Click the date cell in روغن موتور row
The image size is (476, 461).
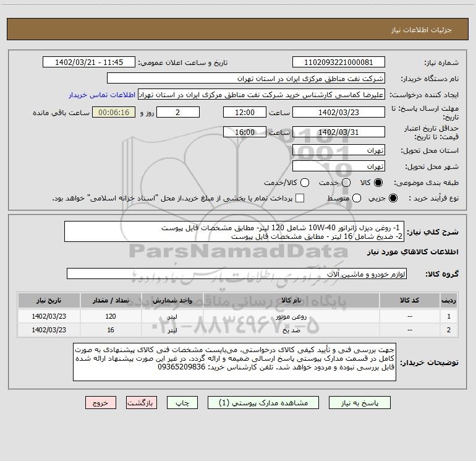(x=49, y=316)
